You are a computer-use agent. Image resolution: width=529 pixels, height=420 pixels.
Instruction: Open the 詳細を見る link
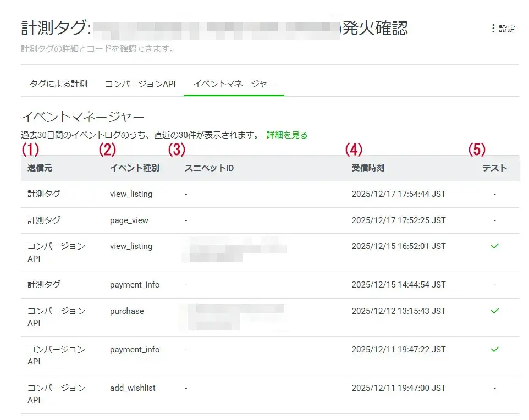287,135
